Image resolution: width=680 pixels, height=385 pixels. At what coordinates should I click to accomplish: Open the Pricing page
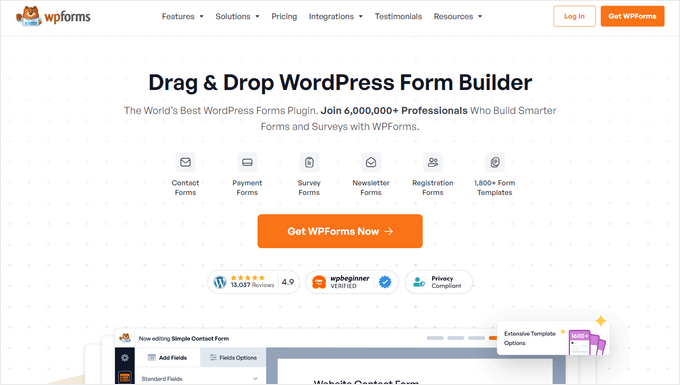point(284,16)
